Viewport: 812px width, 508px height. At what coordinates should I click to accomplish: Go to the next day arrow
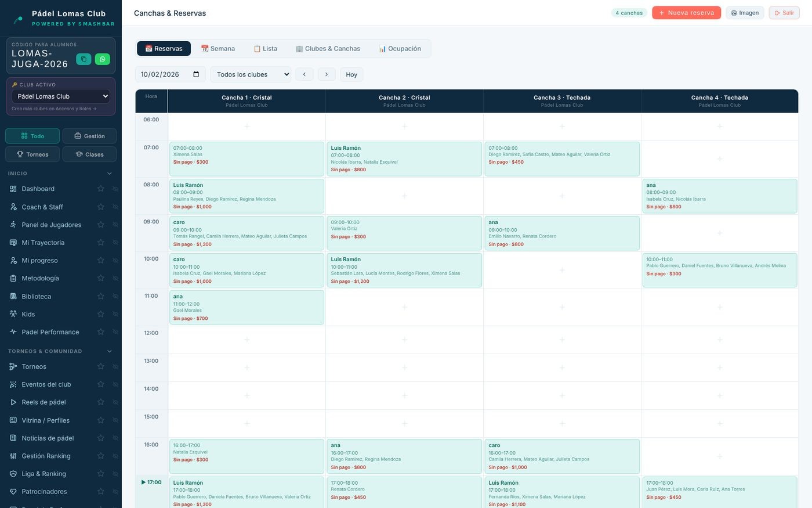click(x=327, y=74)
